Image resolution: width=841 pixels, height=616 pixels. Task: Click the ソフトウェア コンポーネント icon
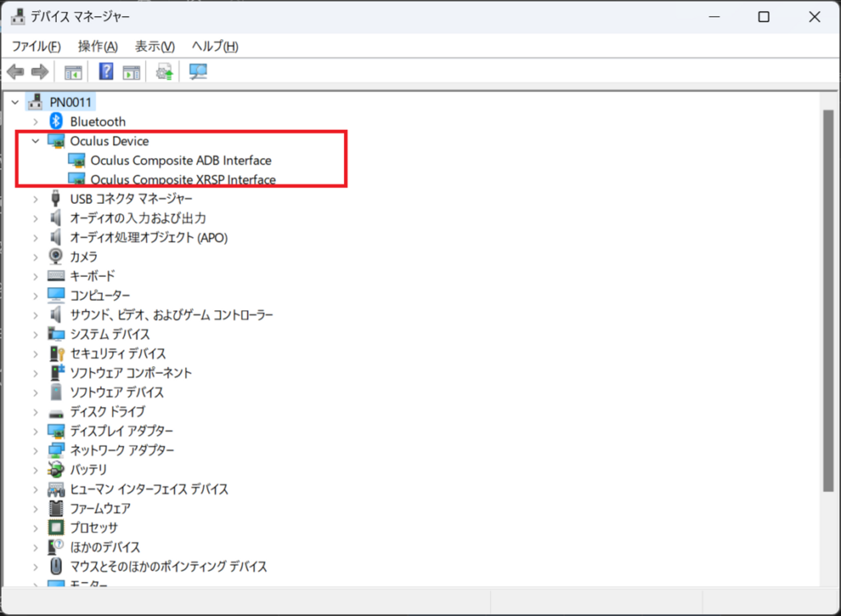[x=57, y=373]
